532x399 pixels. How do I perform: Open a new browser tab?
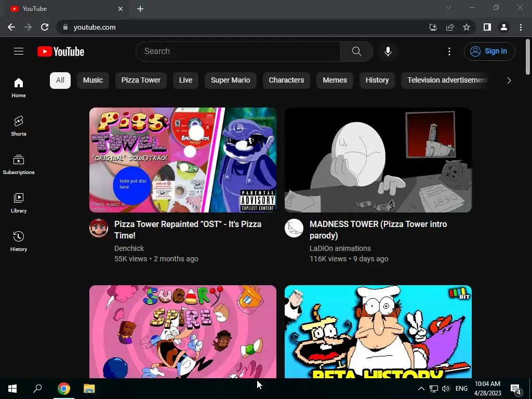tap(140, 9)
